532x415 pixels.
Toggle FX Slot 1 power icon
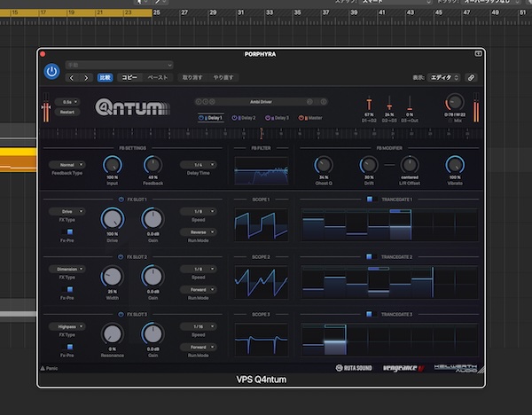click(121, 200)
